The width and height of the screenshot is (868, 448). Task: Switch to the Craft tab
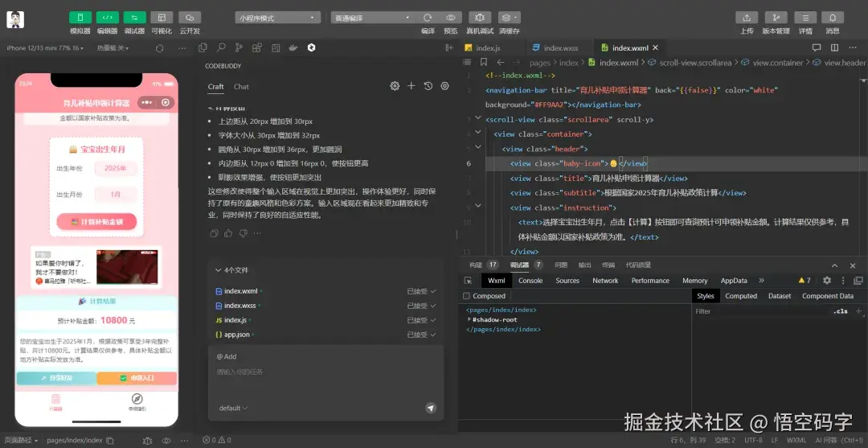click(216, 86)
